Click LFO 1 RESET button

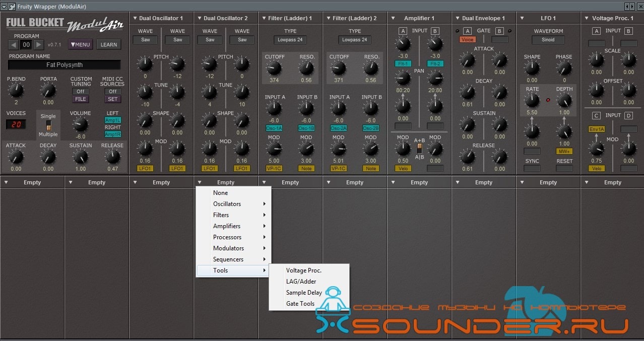point(564,169)
